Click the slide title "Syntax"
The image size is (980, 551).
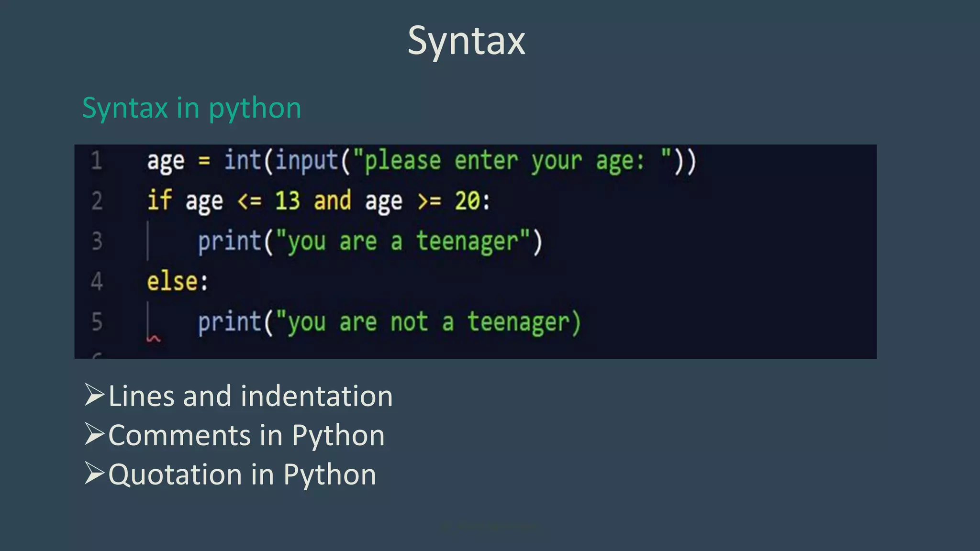click(467, 41)
